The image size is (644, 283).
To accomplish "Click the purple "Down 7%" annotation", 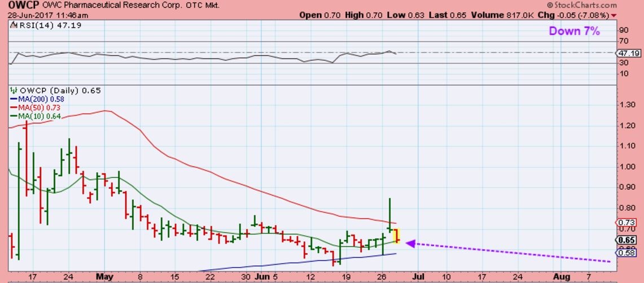I will click(574, 32).
